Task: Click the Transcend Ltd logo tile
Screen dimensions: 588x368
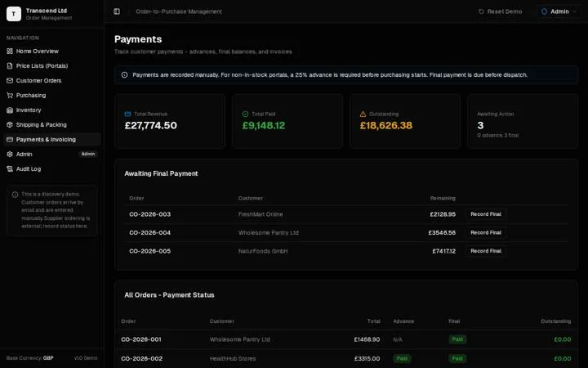Action: (14, 14)
